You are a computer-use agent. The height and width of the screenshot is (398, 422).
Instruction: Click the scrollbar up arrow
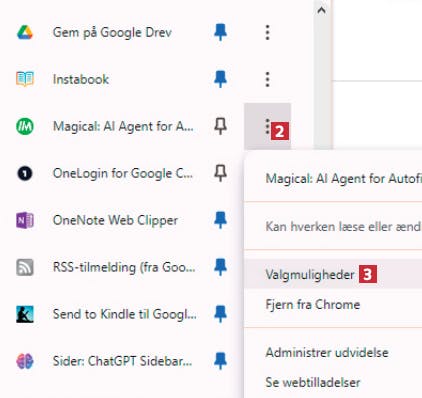click(x=322, y=10)
